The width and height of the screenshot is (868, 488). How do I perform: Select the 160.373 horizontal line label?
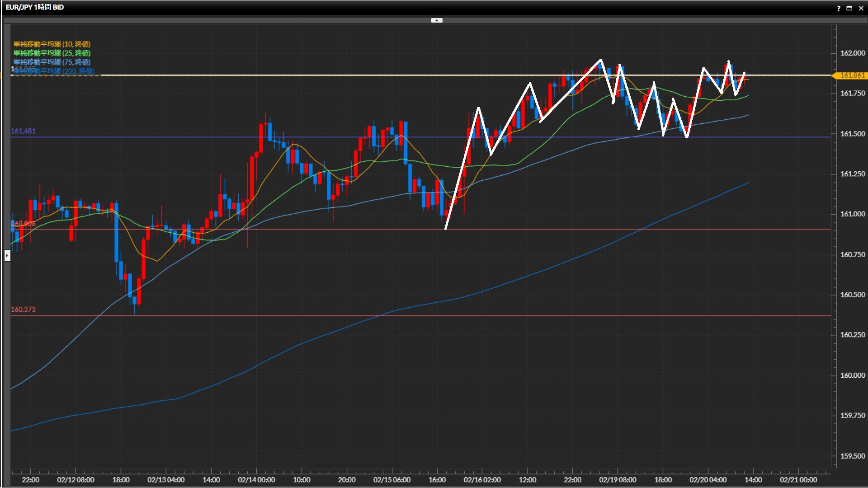click(x=23, y=309)
